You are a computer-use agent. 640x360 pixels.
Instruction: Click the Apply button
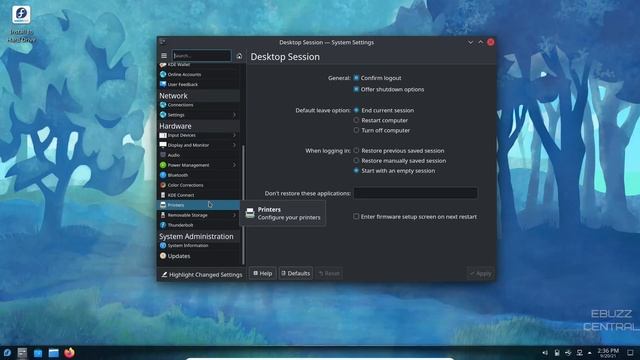coord(480,273)
